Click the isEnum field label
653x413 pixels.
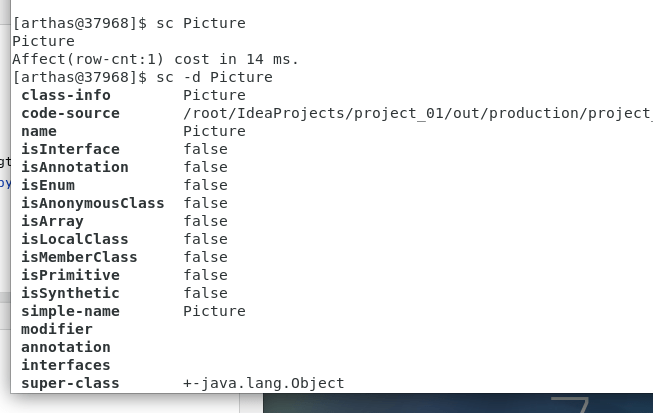[x=48, y=185]
